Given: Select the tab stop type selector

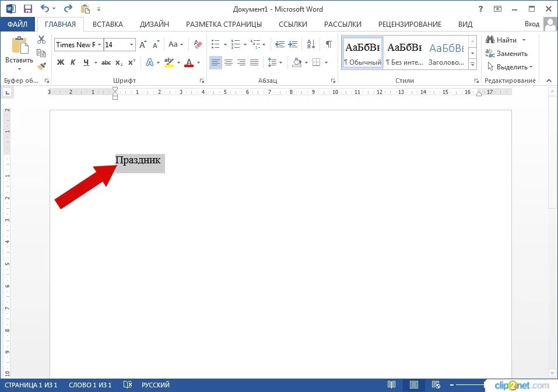Looking at the screenshot, I should click(x=7, y=93).
